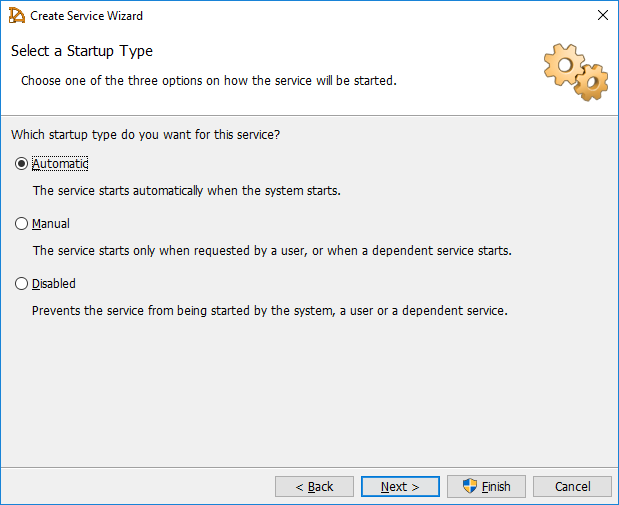Viewport: 619px width, 505px height.
Task: Click the 'Create Service Wizard' title text
Action: [x=86, y=16]
